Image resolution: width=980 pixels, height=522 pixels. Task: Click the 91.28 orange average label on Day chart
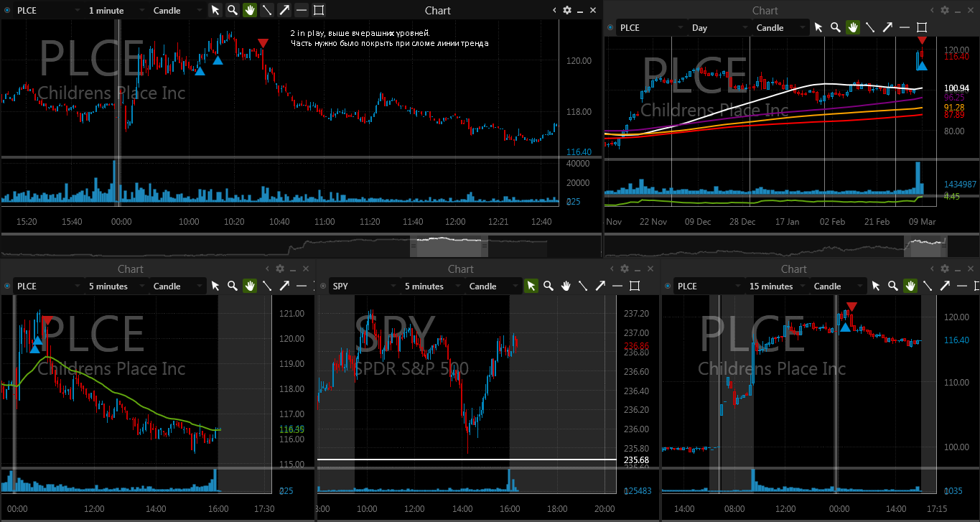[954, 107]
